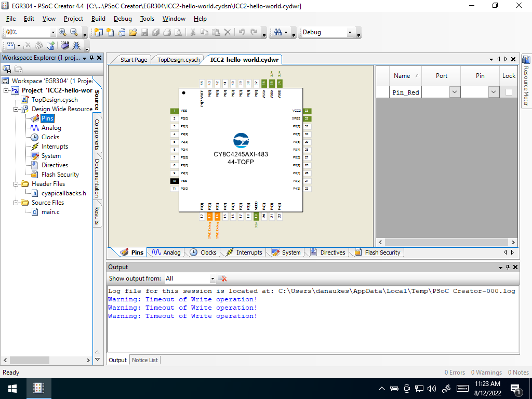
Task: Click the Cut scissors icon
Action: [193, 32]
